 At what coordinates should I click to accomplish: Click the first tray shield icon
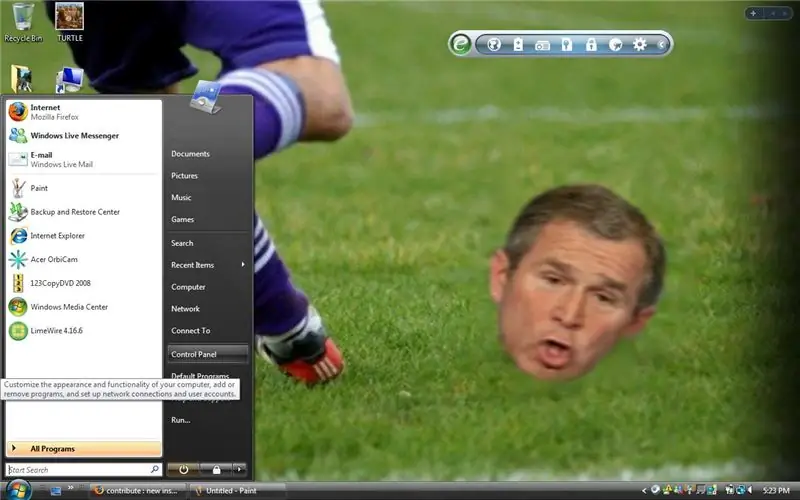tap(655, 490)
